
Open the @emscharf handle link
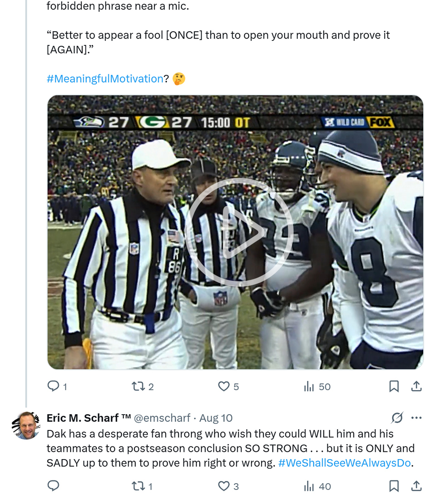tap(161, 418)
